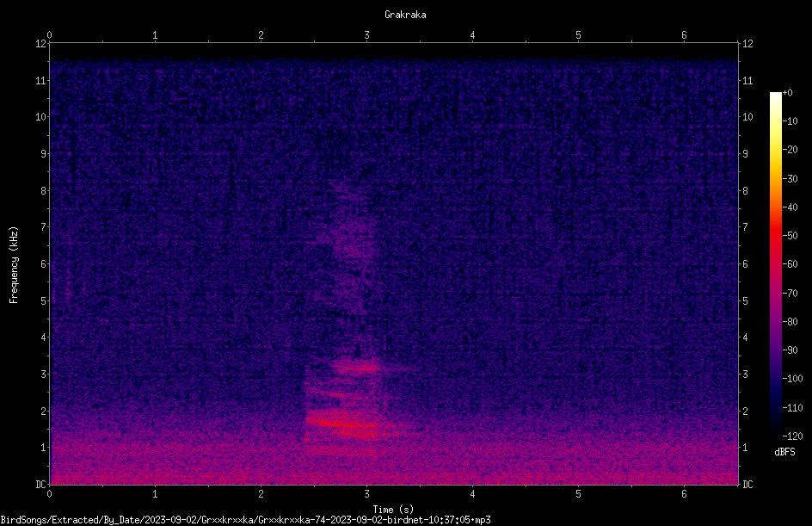The image size is (812, 526).
Task: Click the 5 second mark on top axis
Action: (x=578, y=35)
